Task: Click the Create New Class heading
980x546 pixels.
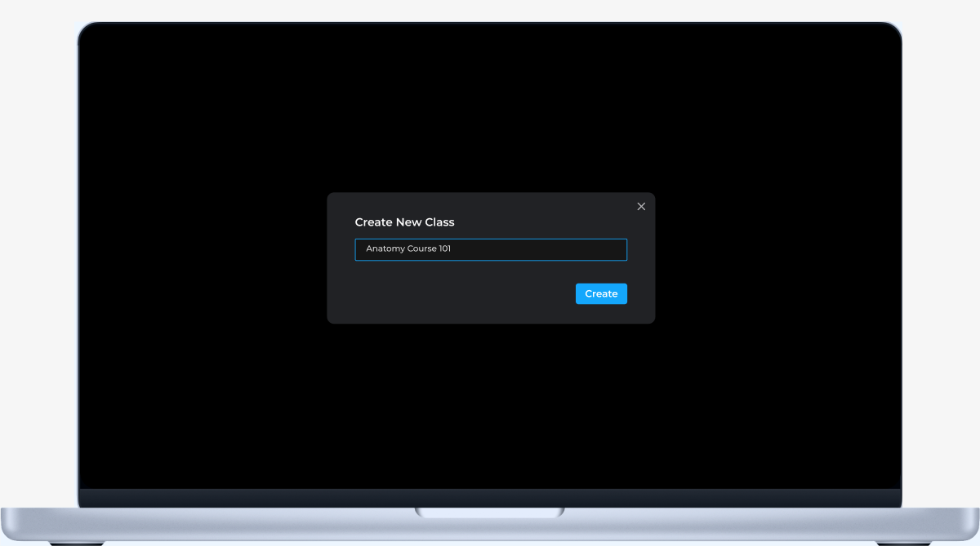Action: tap(404, 222)
